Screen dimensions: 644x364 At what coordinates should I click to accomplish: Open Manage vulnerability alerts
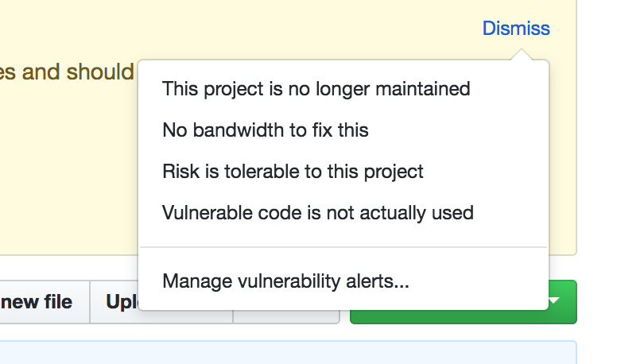pyautogui.click(x=286, y=281)
